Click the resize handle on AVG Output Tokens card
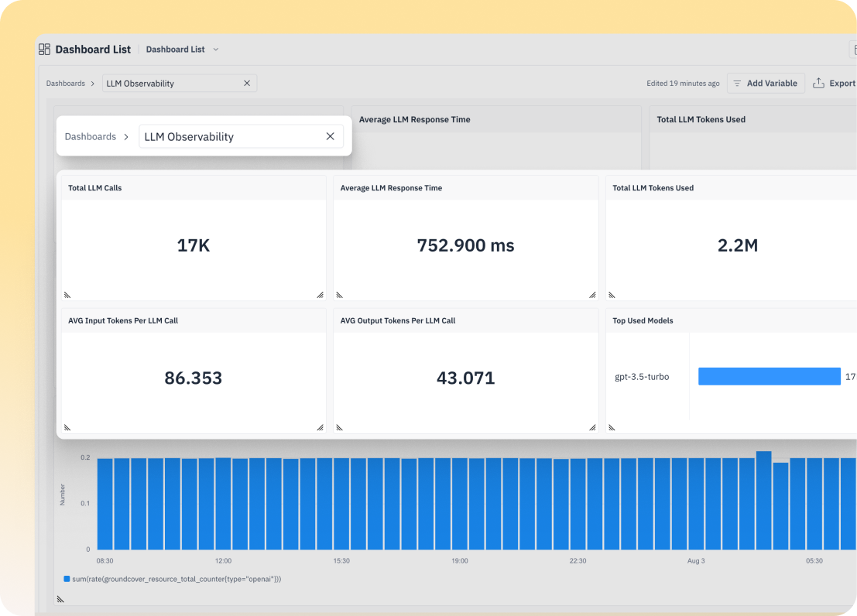This screenshot has height=616, width=857. [592, 427]
